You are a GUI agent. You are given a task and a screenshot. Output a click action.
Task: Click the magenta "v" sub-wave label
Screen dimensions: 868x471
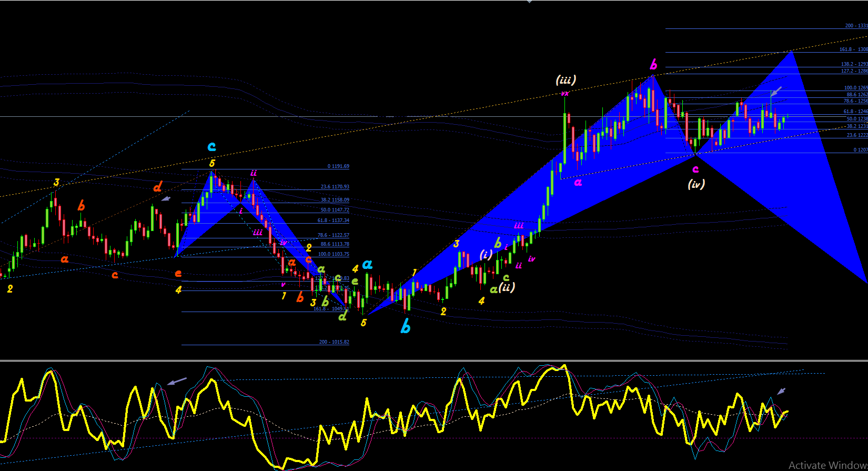pos(283,285)
